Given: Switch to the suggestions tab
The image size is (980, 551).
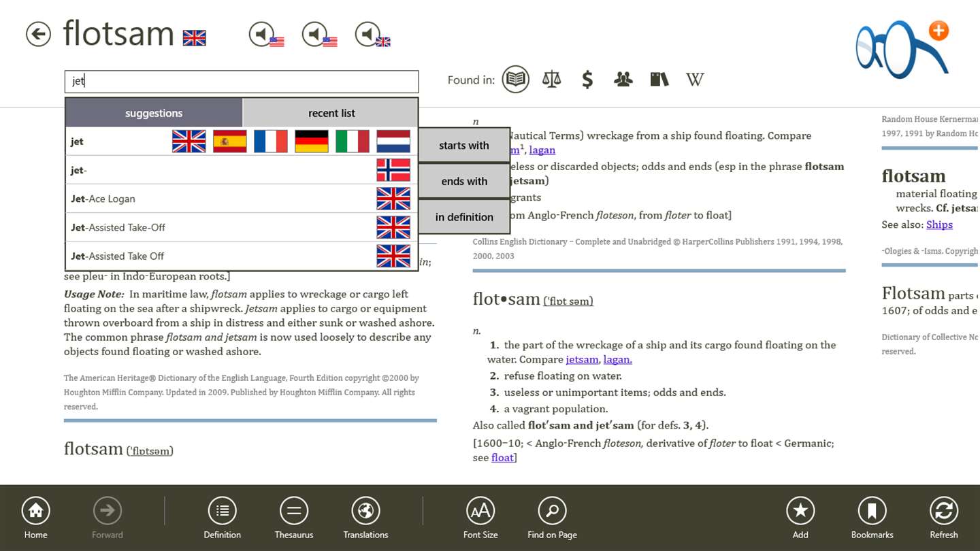Looking at the screenshot, I should point(154,113).
